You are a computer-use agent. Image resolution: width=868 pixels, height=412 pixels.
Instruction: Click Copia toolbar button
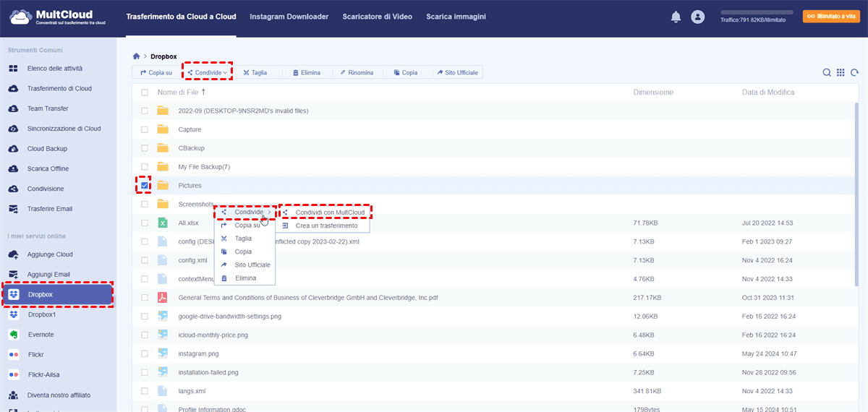point(405,72)
